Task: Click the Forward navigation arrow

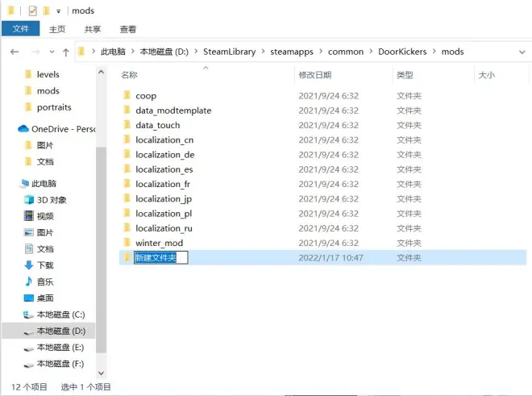Action: (x=35, y=52)
